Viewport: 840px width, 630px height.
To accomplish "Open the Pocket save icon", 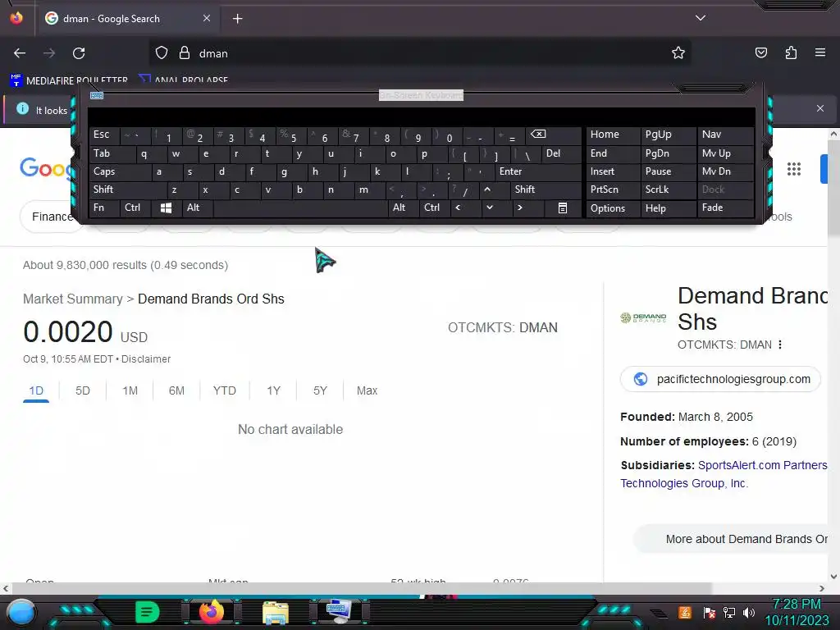I will click(760, 53).
